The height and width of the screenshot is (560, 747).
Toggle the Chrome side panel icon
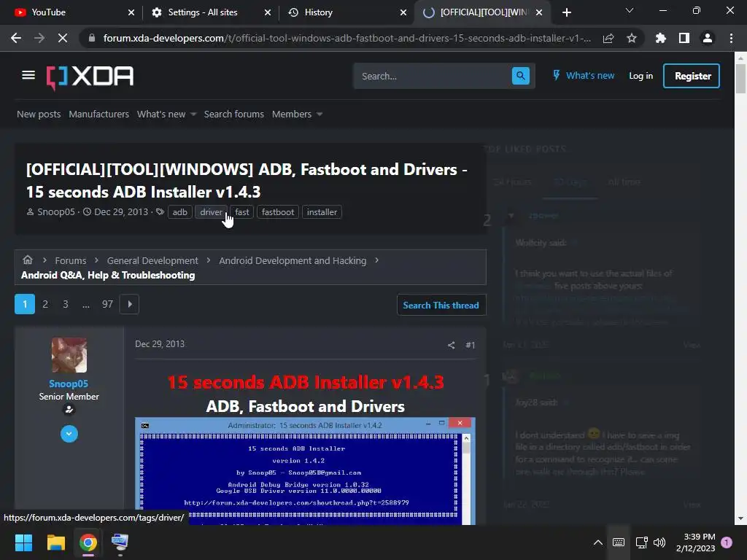pyautogui.click(x=684, y=38)
